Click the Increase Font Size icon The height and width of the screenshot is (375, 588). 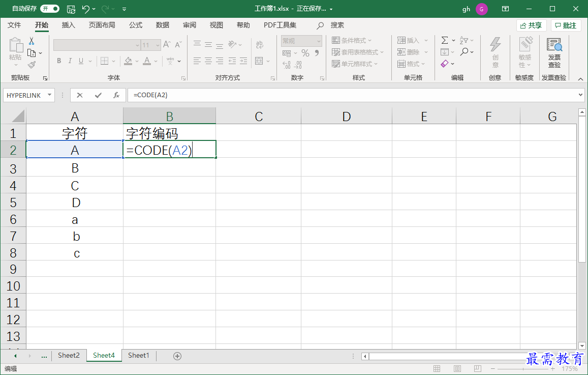(167, 44)
